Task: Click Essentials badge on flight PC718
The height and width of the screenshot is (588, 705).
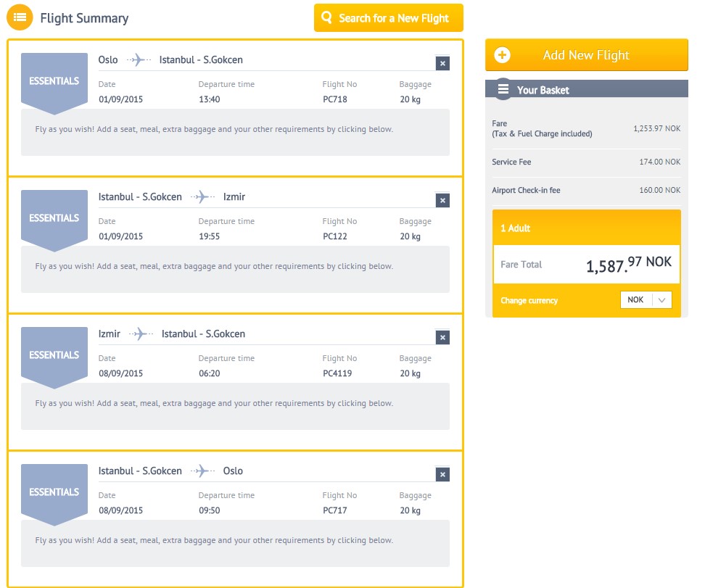Action: click(54, 81)
